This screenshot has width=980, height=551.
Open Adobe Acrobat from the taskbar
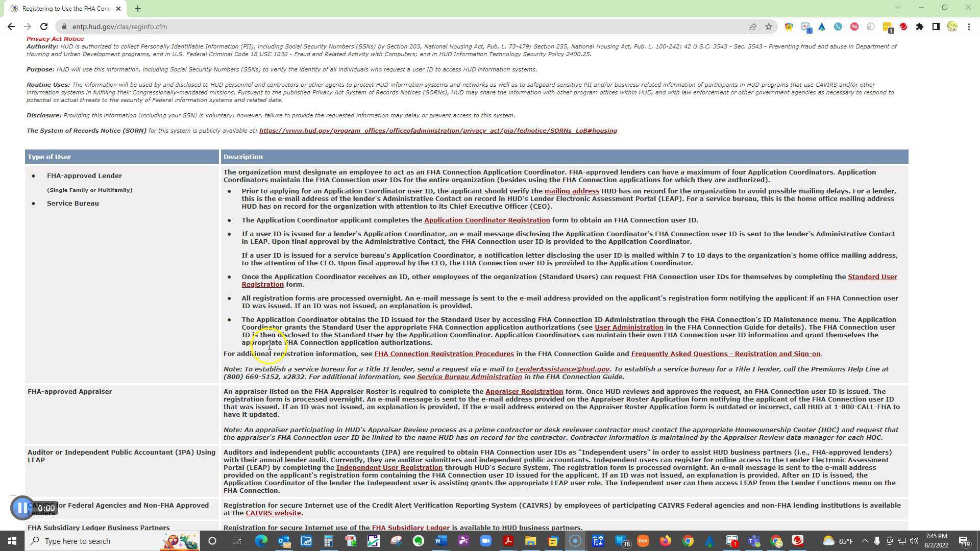[508, 541]
